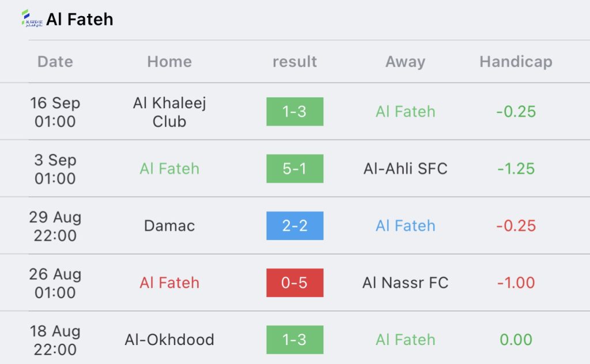
Task: Open the blue 2-2 draw result badge
Action: (x=294, y=226)
